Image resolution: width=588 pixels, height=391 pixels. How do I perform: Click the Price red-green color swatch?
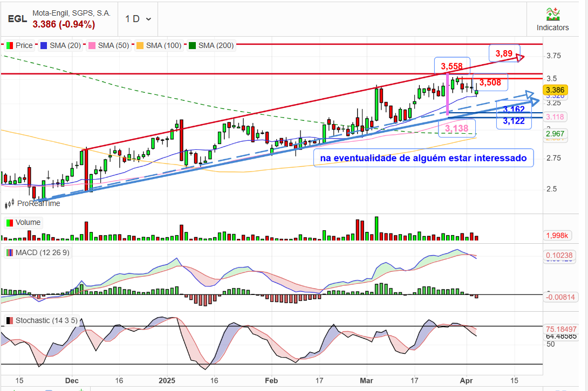[x=9, y=46]
